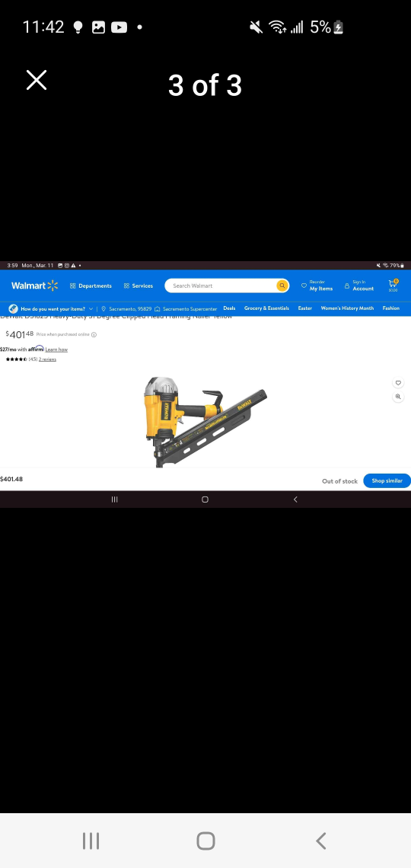
Task: Select Grocery & Essentials tab
Action: (x=266, y=308)
